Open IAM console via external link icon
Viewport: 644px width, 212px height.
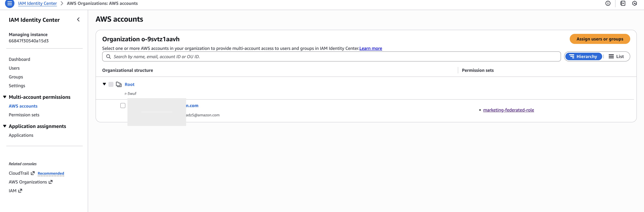coord(20,191)
